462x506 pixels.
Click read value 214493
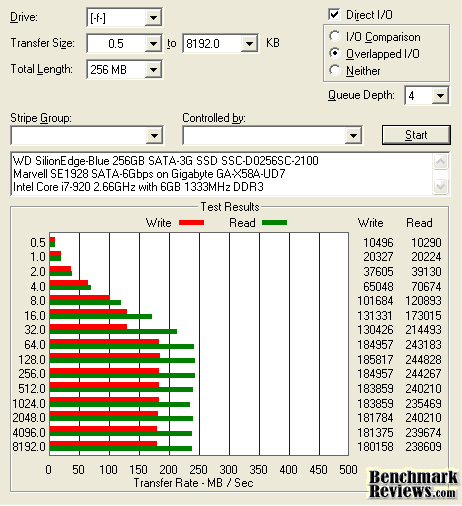[x=423, y=330]
